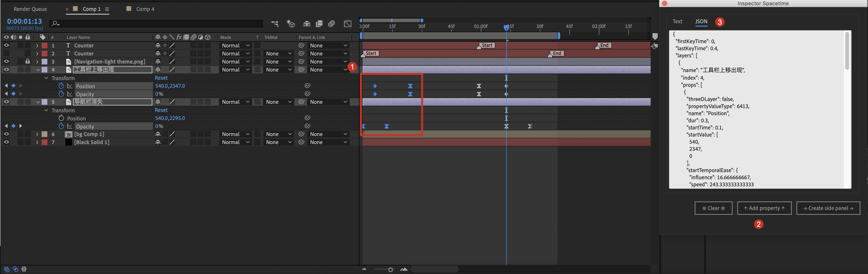Open the composition mini-flowchart icon
The image size is (868, 274).
click(275, 24)
